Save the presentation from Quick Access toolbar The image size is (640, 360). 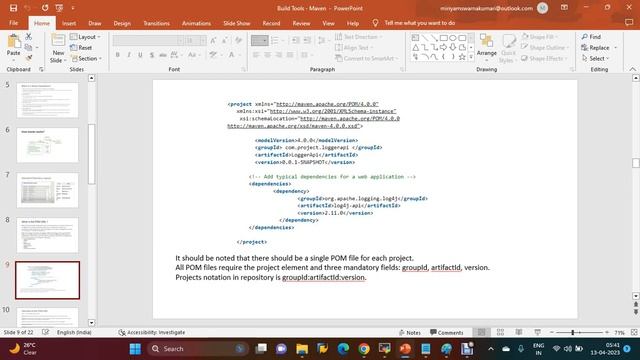pyautogui.click(x=13, y=8)
